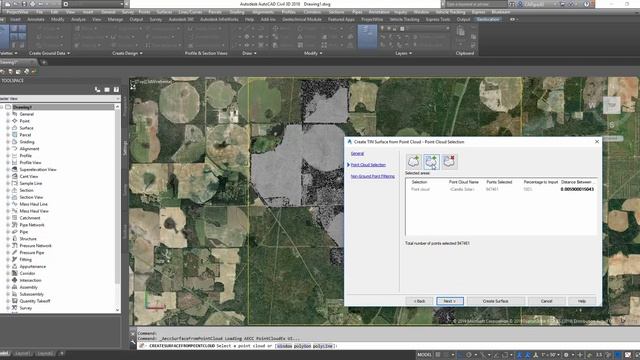Expand the Alignment tree node
The image size is (640, 360).
tap(8, 149)
